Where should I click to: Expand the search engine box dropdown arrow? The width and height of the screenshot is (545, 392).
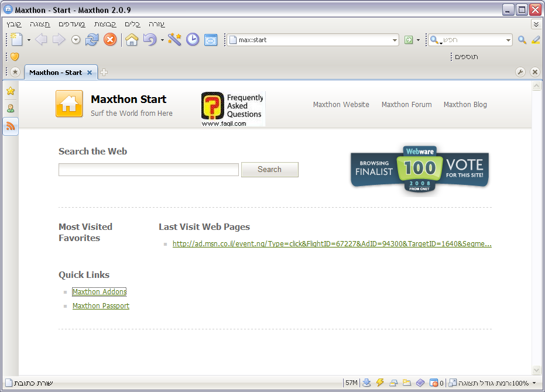508,40
